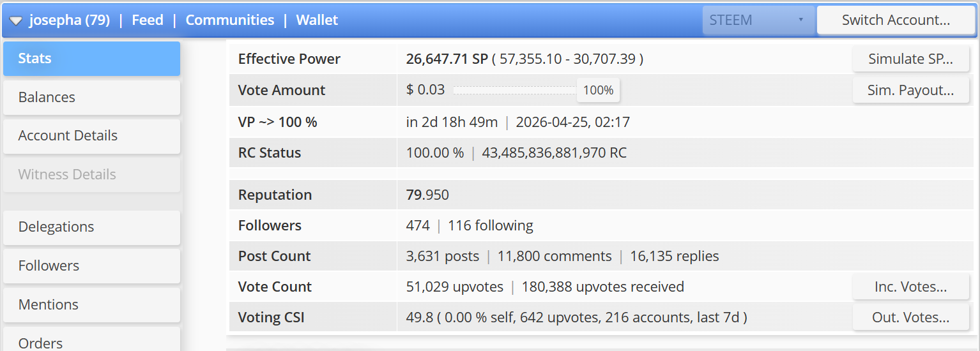Select the Stats sidebar tab
This screenshot has width=980, height=351.
[x=91, y=59]
